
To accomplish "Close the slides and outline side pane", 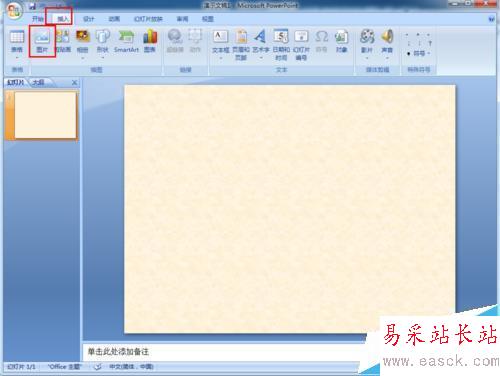I will coord(75,82).
